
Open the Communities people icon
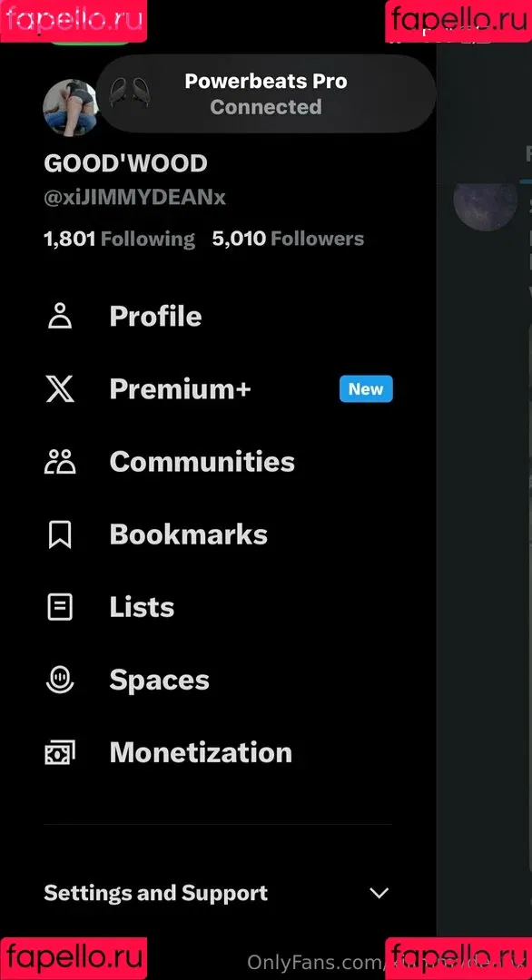coord(60,462)
